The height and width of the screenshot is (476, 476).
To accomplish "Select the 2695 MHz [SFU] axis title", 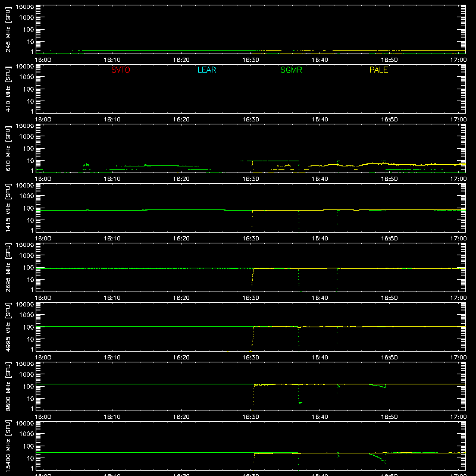I will click(x=8, y=267).
